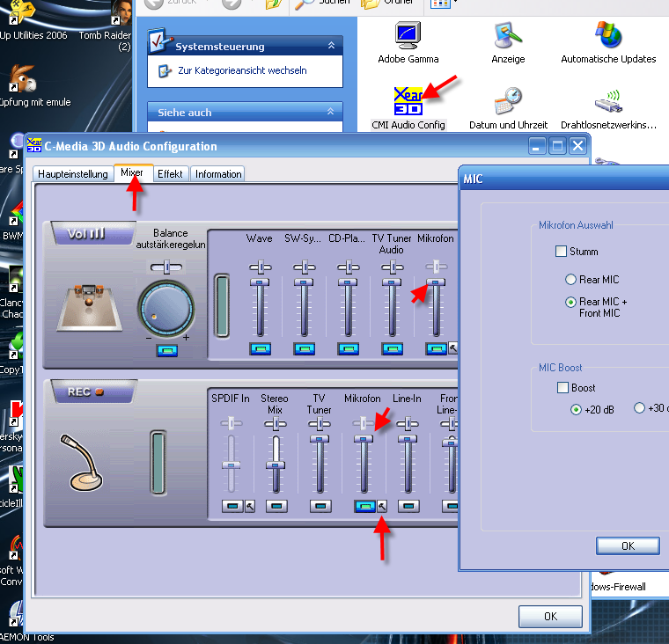Switch to the Haupteinstellung tab
Screen dimensions: 669x644
click(73, 174)
